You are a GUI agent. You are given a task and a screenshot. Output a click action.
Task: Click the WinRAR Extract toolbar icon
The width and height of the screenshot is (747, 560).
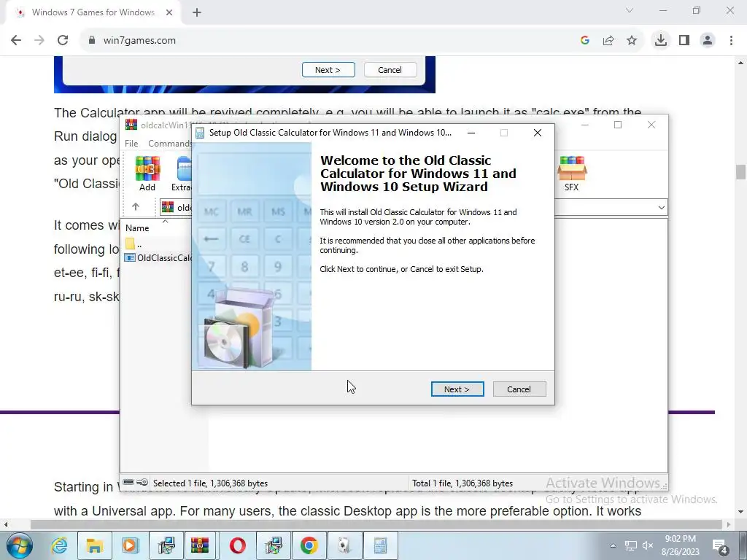click(x=182, y=174)
